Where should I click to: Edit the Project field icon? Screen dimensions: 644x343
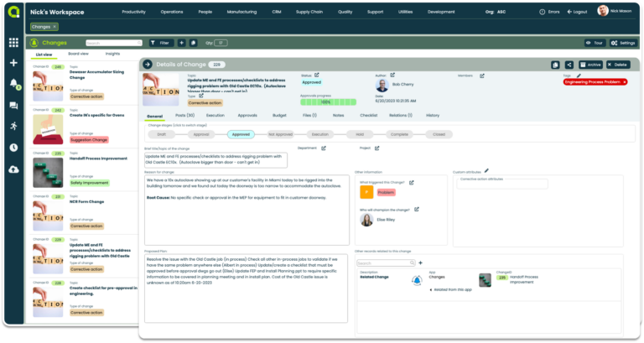(x=377, y=148)
